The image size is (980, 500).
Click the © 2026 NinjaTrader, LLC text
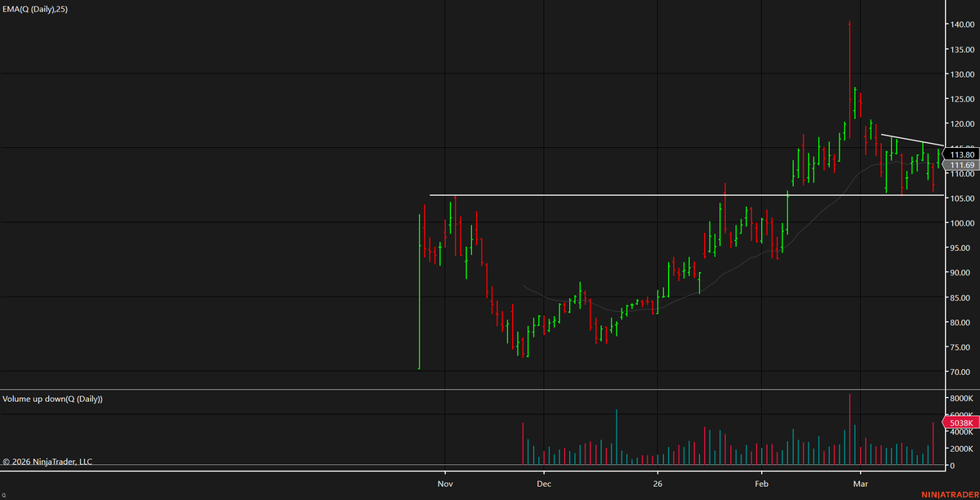tap(47, 462)
